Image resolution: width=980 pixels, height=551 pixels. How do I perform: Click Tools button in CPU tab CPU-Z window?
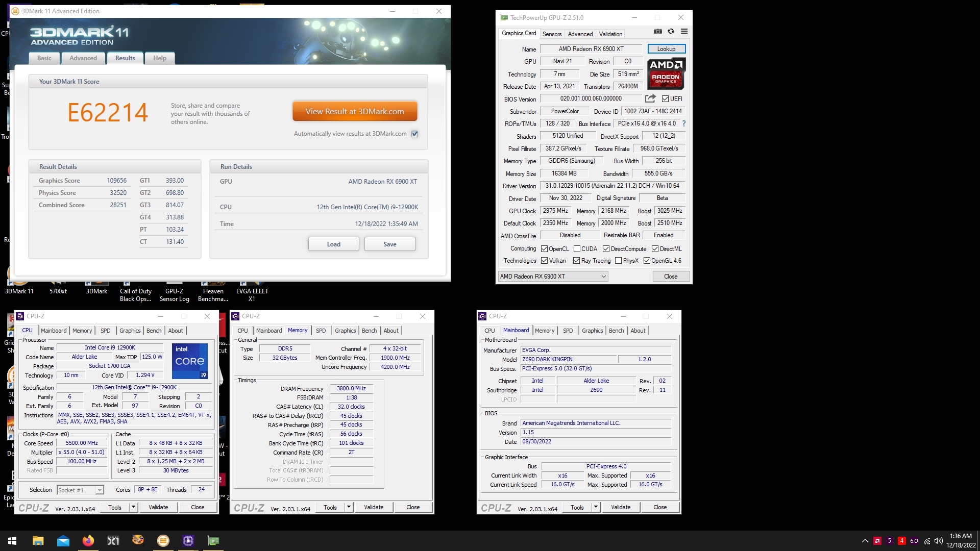(115, 507)
